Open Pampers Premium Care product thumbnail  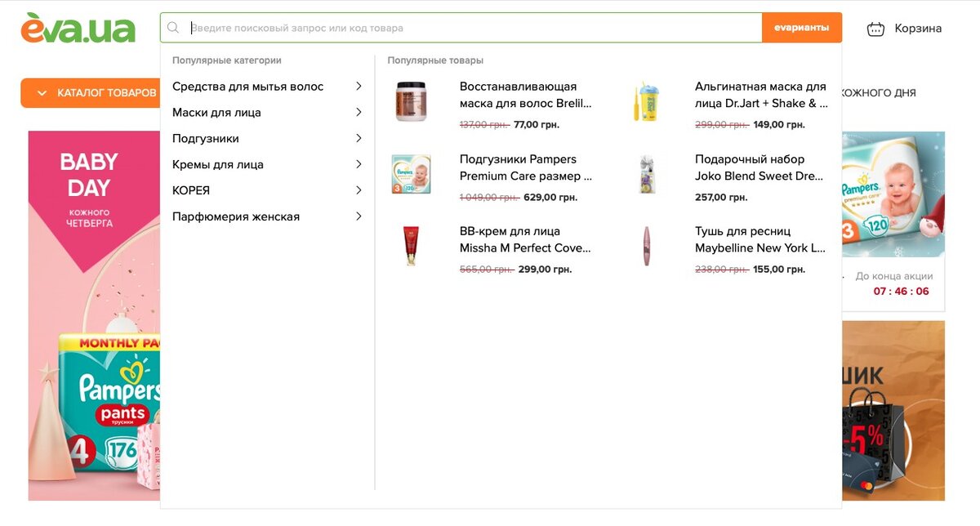pos(411,174)
